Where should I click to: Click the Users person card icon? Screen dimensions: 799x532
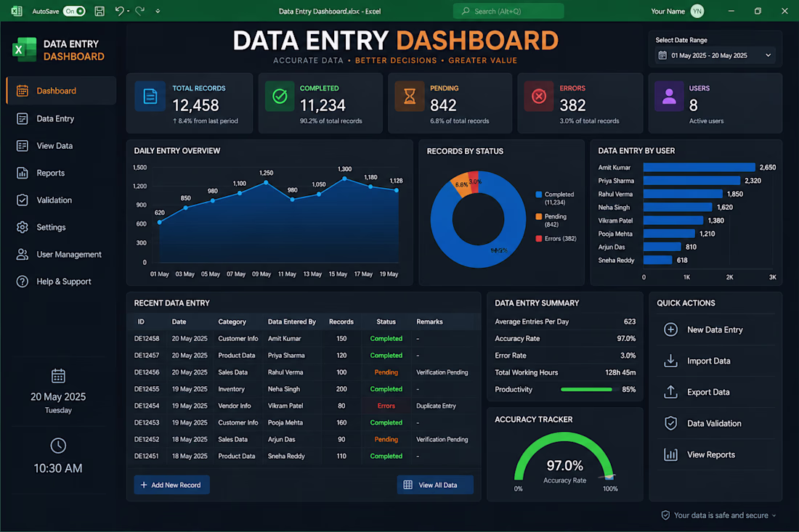click(x=669, y=97)
